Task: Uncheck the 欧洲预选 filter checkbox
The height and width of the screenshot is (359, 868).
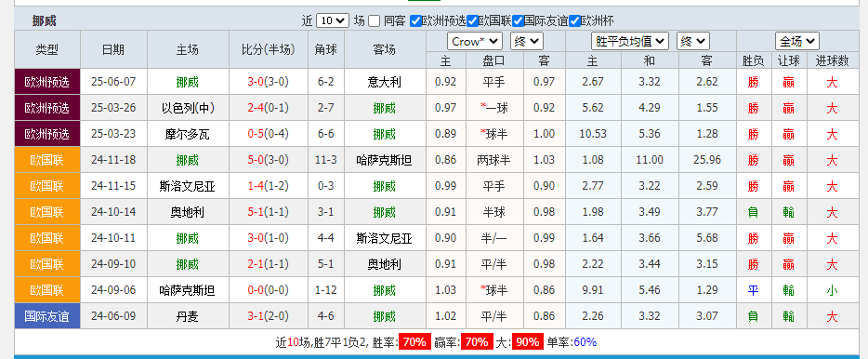Action: point(415,21)
